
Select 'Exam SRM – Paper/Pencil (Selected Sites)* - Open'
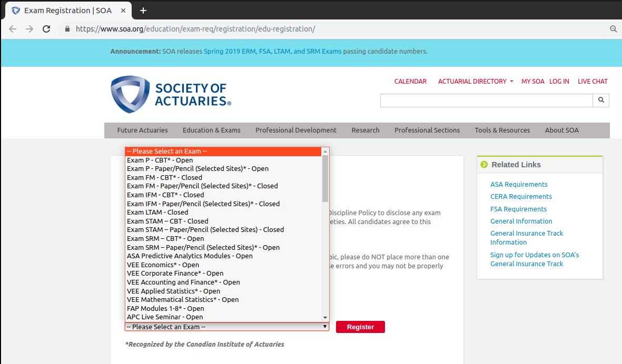223,247
